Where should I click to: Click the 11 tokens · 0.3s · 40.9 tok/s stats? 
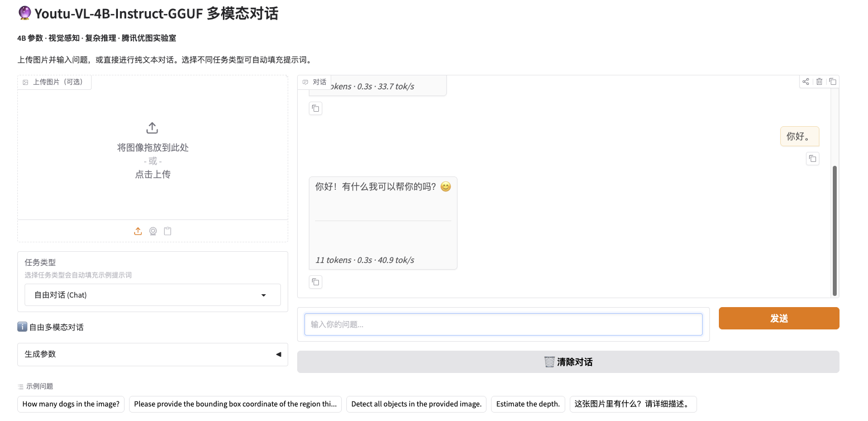[365, 260]
